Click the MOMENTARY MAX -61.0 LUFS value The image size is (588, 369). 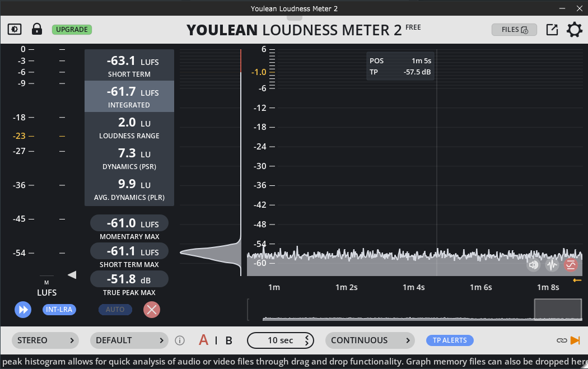pos(129,223)
